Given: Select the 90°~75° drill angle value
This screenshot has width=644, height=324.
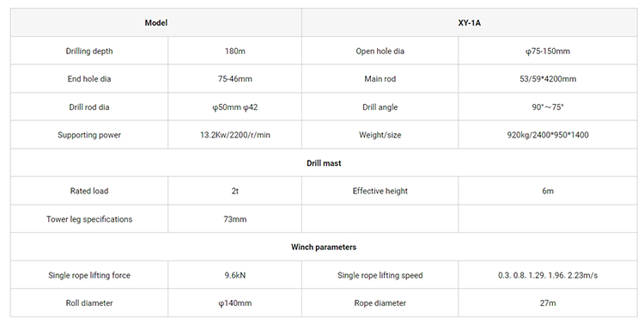Looking at the screenshot, I should [x=548, y=107].
